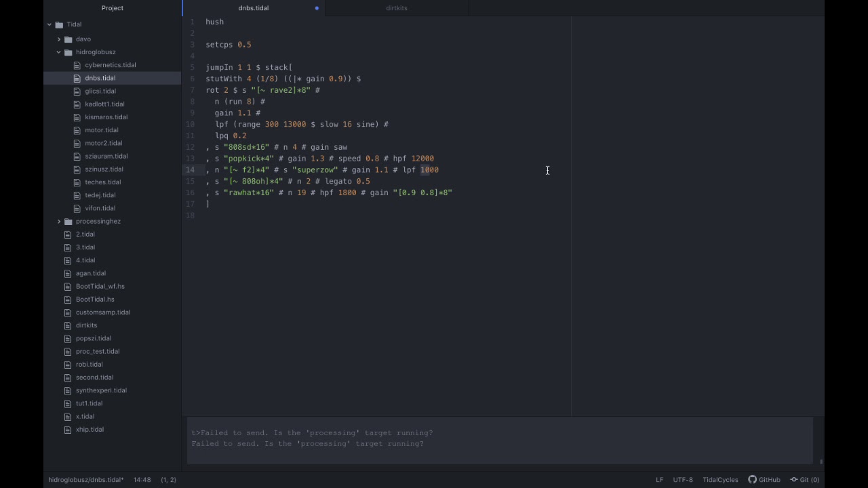This screenshot has width=868, height=488.
Task: Place cursor on the hush line
Action: click(215, 22)
